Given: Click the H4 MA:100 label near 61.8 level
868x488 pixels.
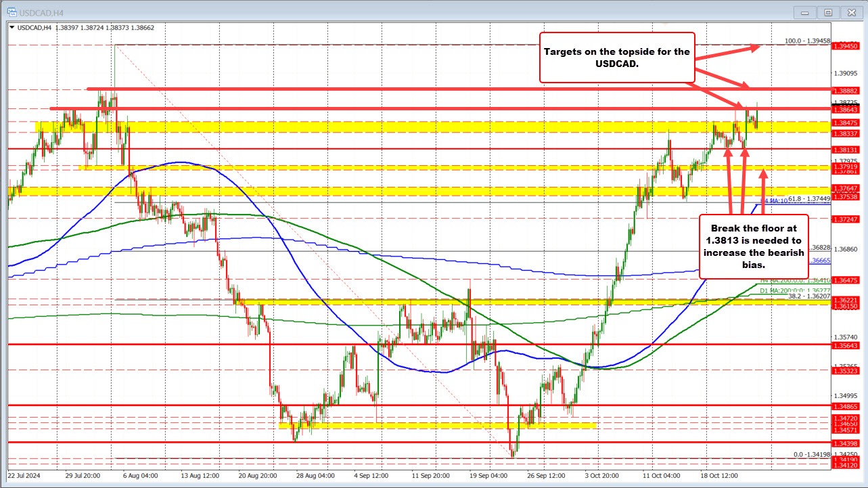Looking at the screenshot, I should coord(775,200).
